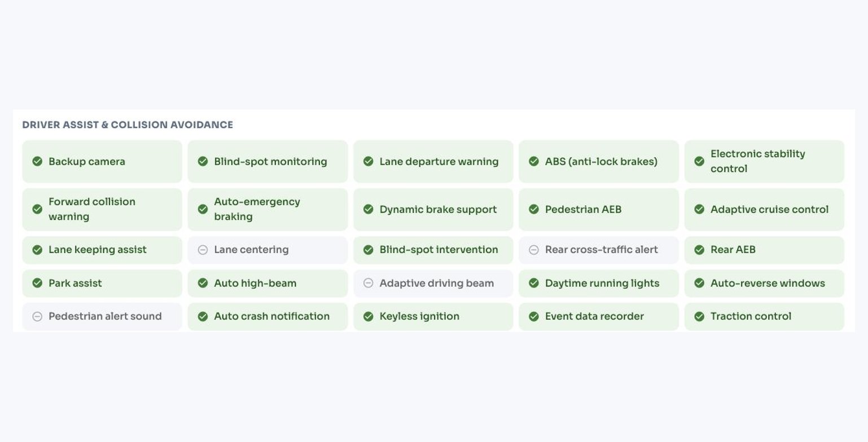Click the Event data recorder feature
The image size is (868, 442).
(599, 316)
